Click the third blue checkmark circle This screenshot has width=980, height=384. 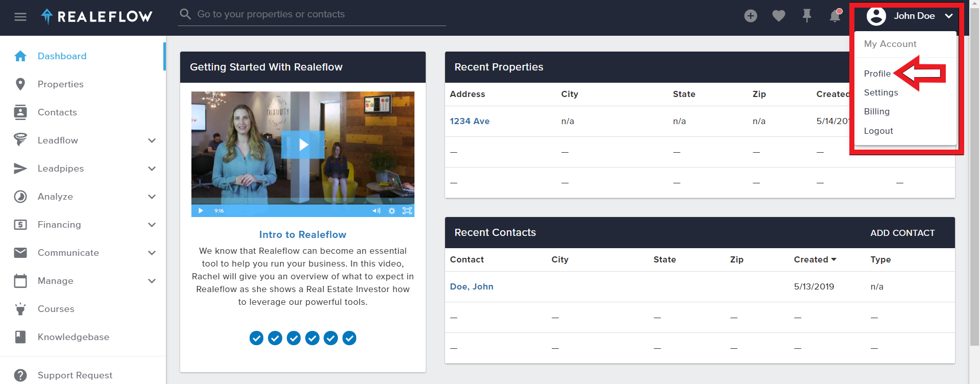click(x=293, y=338)
